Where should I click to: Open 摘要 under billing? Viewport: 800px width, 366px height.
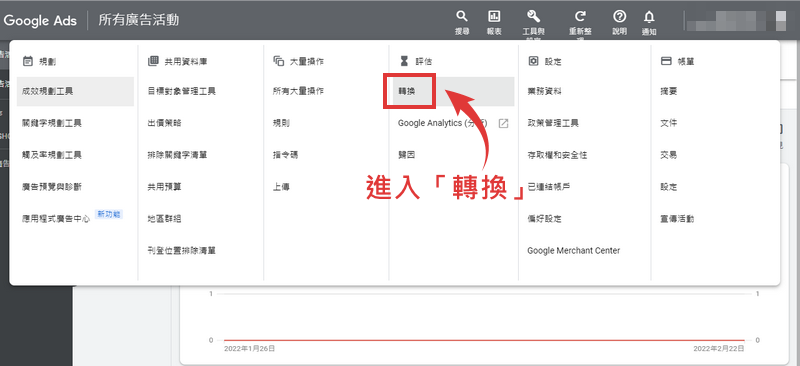click(x=669, y=91)
